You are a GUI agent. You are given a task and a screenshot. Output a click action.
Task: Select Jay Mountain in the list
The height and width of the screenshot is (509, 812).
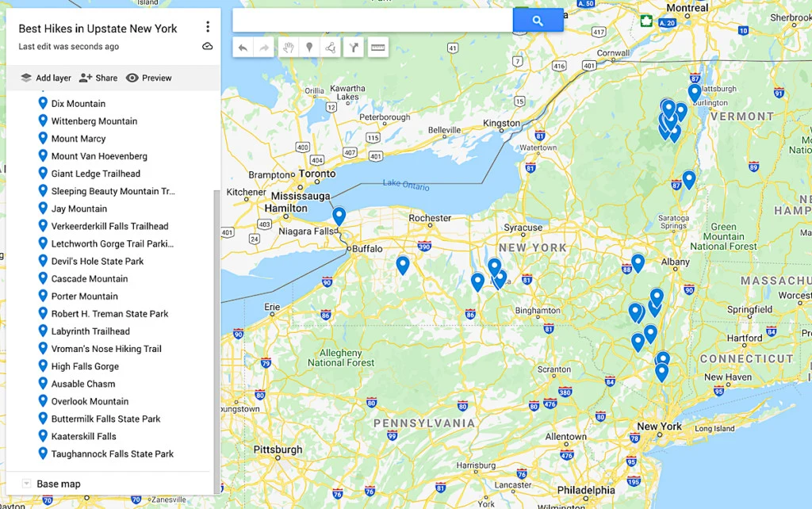pos(79,209)
